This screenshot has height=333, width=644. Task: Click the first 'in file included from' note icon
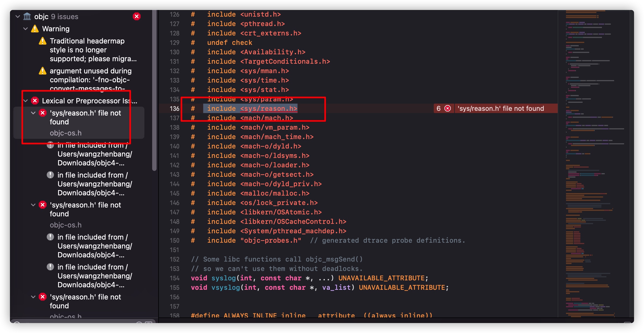point(50,145)
